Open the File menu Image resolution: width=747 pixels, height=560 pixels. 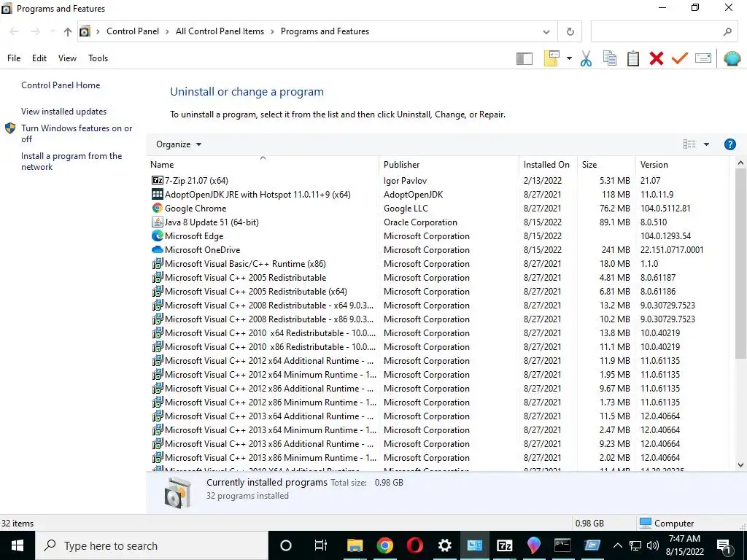pos(14,58)
